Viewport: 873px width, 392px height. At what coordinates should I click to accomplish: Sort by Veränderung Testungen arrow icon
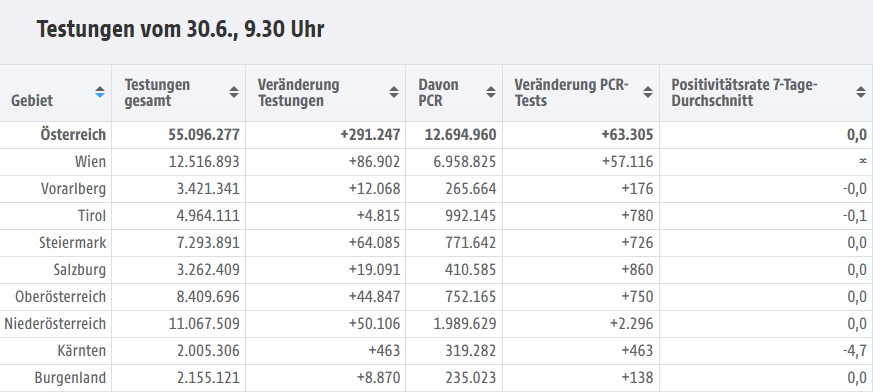pyautogui.click(x=394, y=92)
